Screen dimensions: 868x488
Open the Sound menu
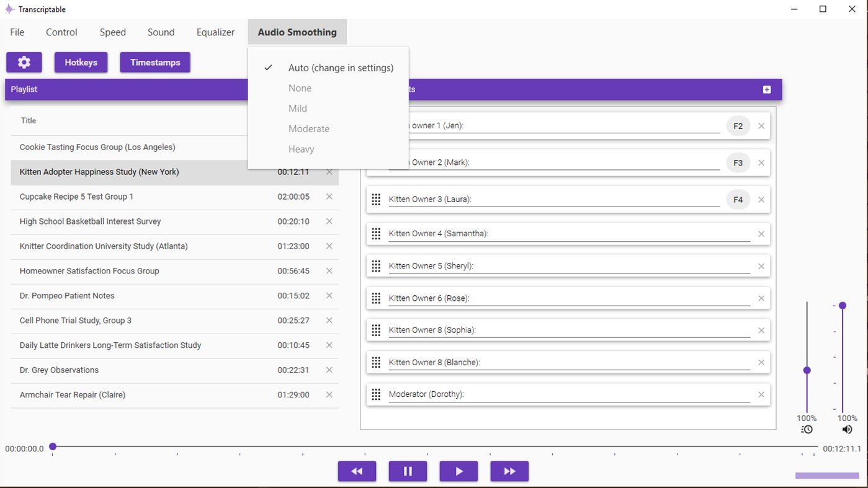(x=161, y=32)
